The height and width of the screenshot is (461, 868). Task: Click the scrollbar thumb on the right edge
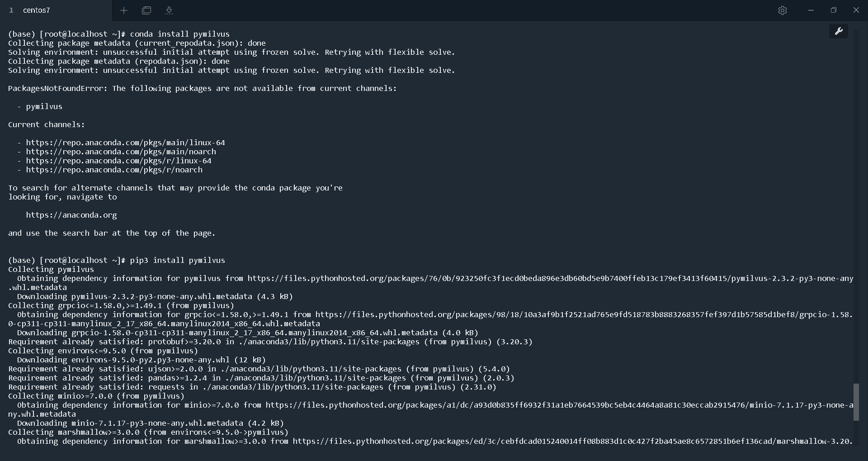coord(856,402)
